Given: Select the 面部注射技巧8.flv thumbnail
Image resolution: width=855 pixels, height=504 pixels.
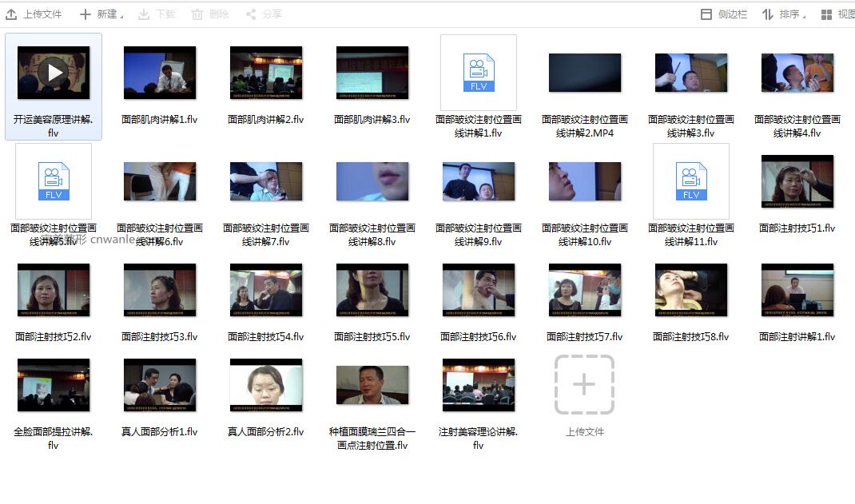Looking at the screenshot, I should pyautogui.click(x=691, y=290).
